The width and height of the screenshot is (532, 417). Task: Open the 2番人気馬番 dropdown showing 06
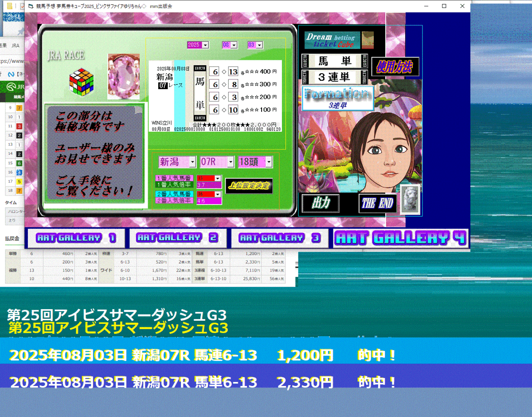pos(217,194)
